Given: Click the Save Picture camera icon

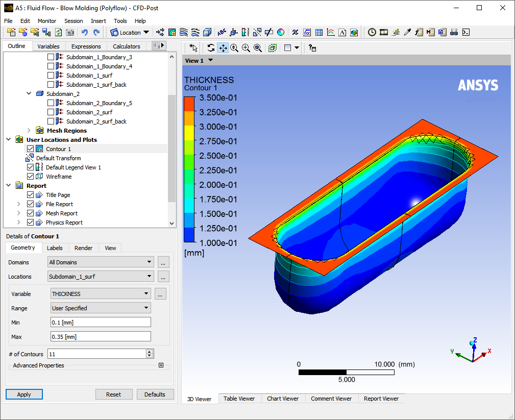Looking at the screenshot, I should [70, 32].
